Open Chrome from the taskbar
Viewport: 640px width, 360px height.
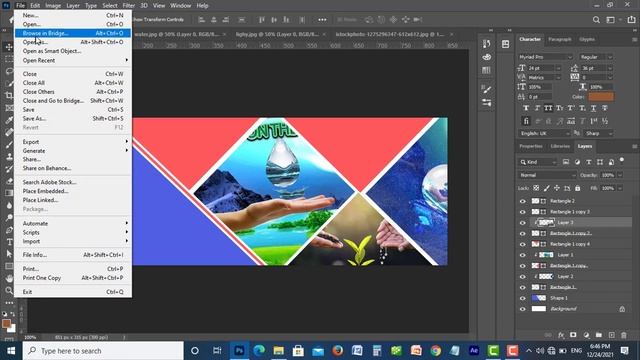click(x=436, y=351)
